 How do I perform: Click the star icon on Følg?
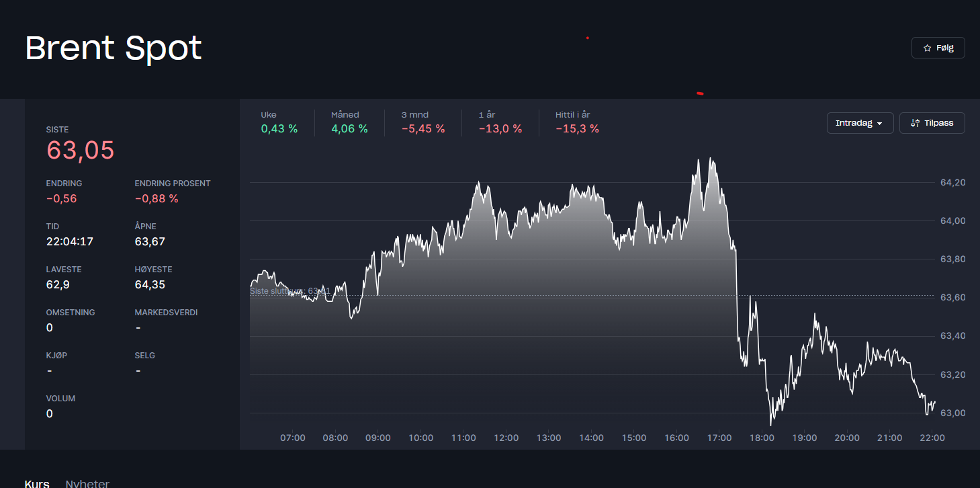coord(927,48)
